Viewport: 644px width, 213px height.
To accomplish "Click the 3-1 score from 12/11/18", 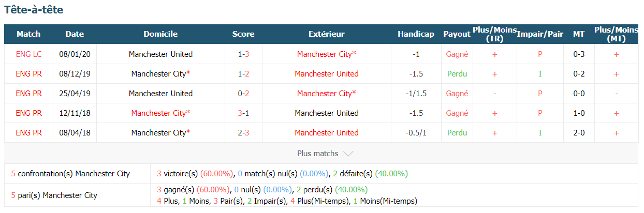I will click(243, 113).
